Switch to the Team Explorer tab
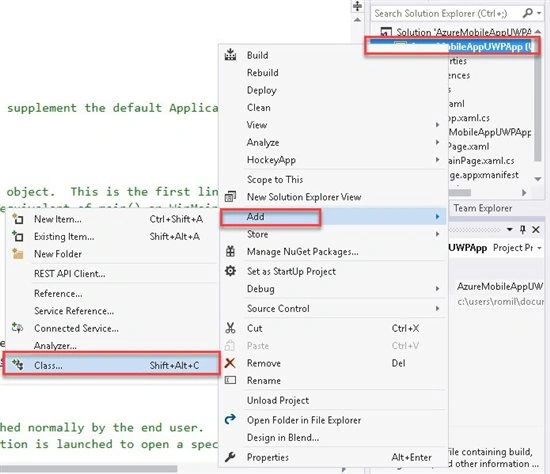Screen dimensions: 550x474 [483, 208]
